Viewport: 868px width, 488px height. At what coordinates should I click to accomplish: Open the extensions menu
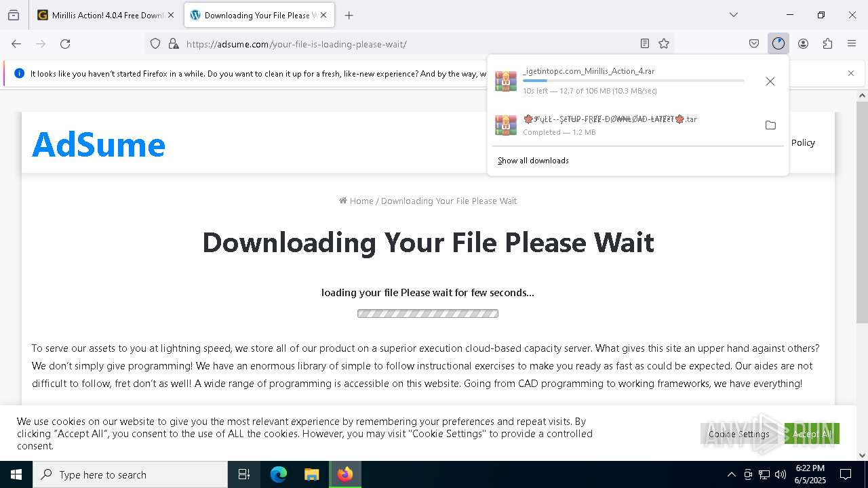(827, 44)
